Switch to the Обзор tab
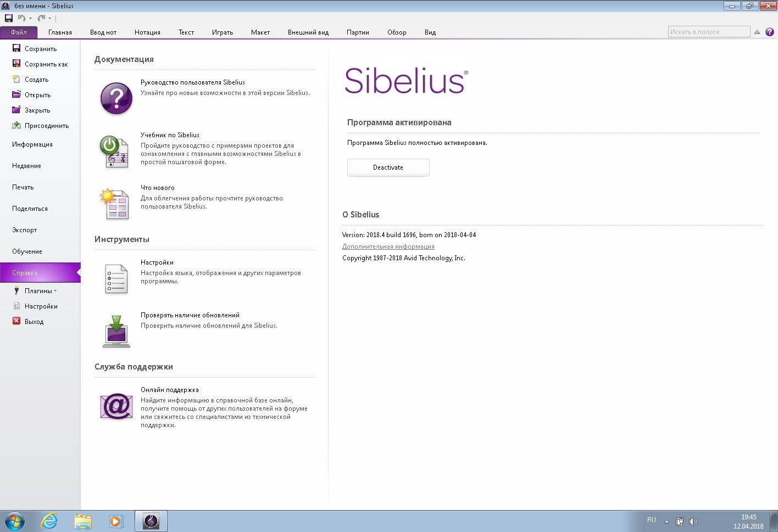The width and height of the screenshot is (778, 532). pyautogui.click(x=397, y=32)
